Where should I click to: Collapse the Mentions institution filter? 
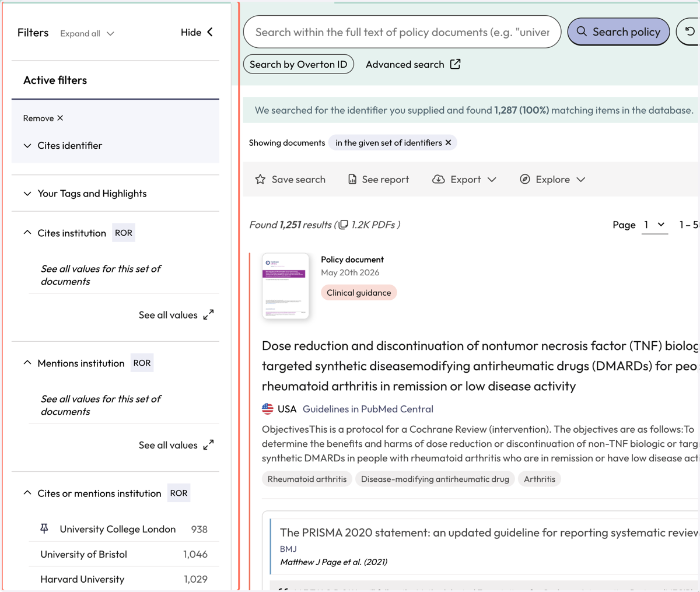pyautogui.click(x=27, y=363)
